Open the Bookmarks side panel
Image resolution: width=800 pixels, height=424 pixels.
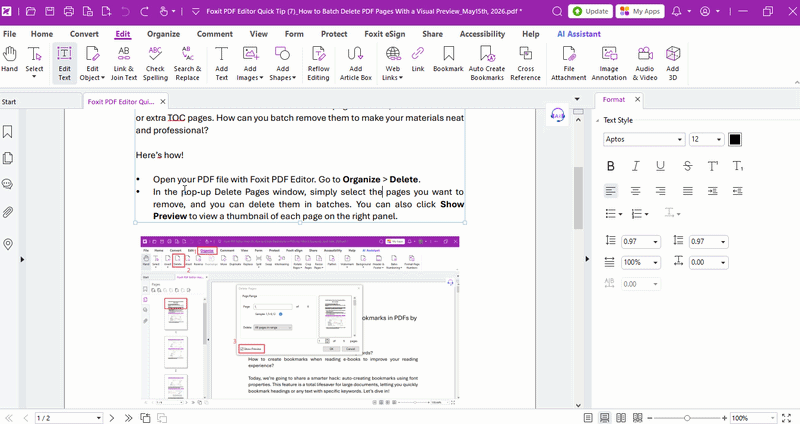pos(8,132)
